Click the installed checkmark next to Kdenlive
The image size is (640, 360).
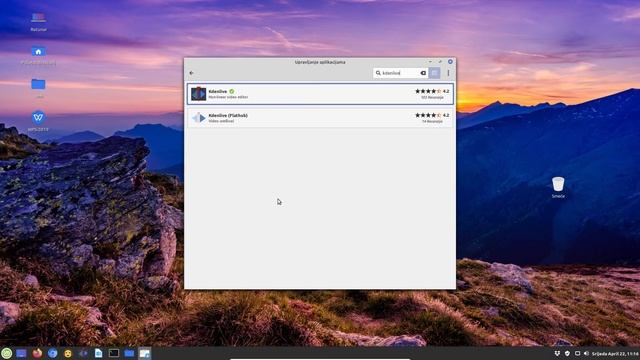click(232, 91)
